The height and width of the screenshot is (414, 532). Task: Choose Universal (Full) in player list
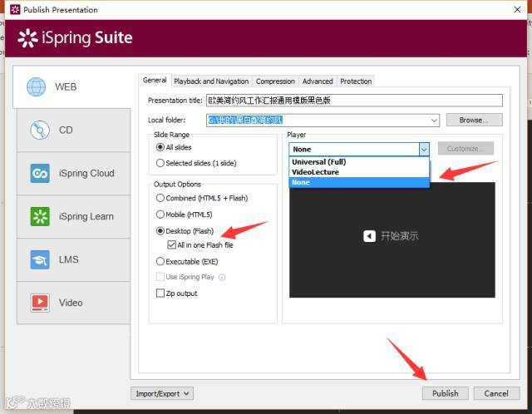[359, 162]
